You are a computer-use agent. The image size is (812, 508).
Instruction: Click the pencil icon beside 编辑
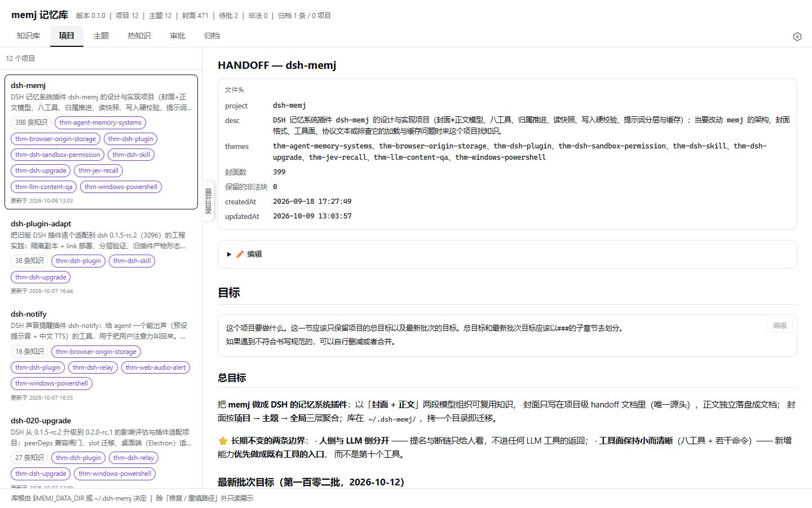click(240, 254)
